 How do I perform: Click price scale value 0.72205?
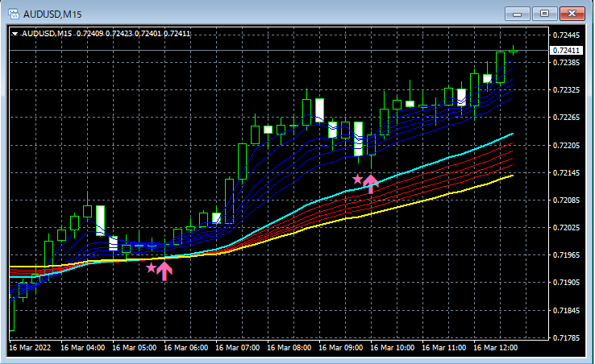566,146
